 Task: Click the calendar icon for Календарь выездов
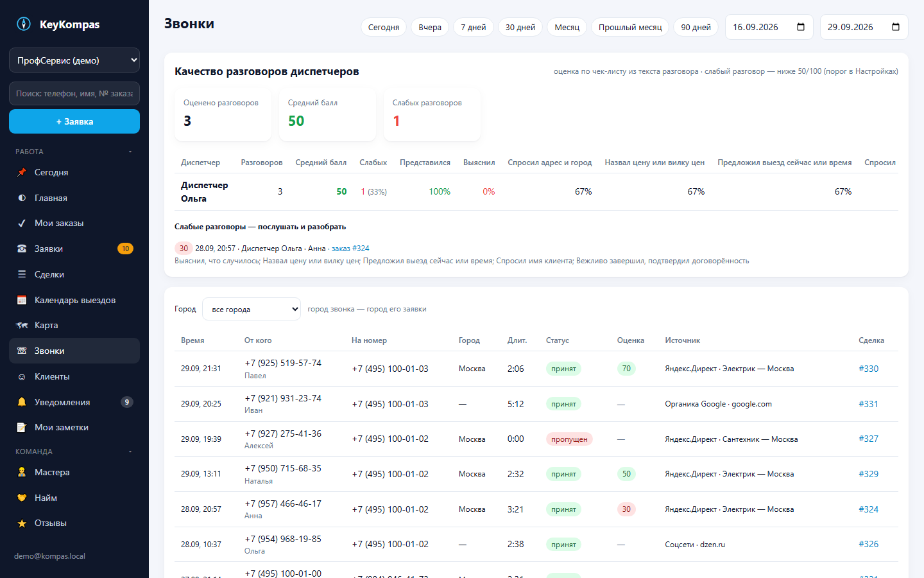22,300
